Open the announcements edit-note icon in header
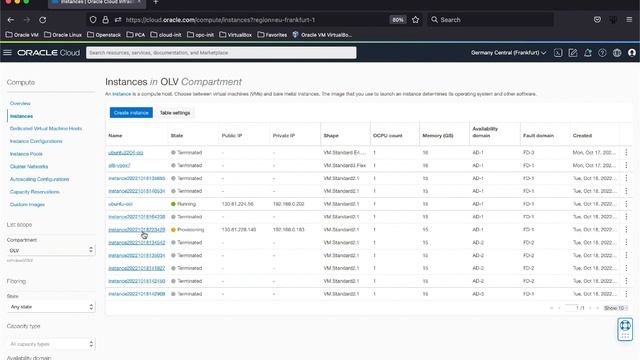The height and width of the screenshot is (360, 640). coord(573,53)
